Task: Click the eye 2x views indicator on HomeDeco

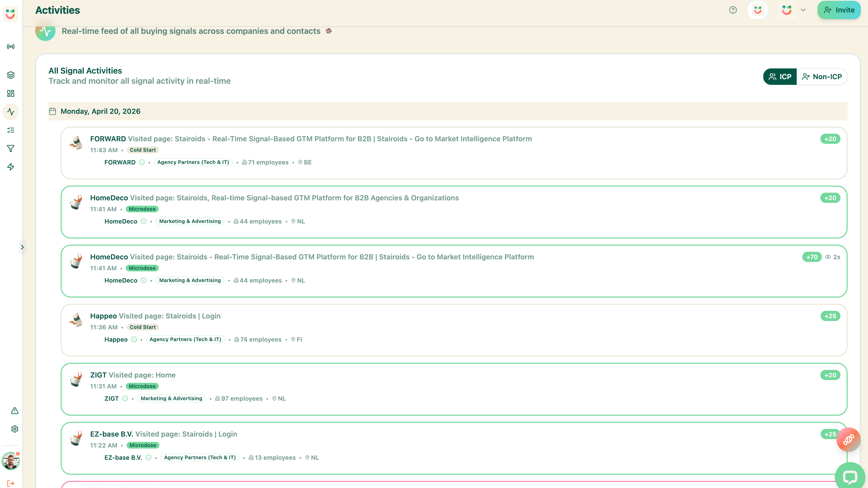Action: pyautogui.click(x=833, y=257)
